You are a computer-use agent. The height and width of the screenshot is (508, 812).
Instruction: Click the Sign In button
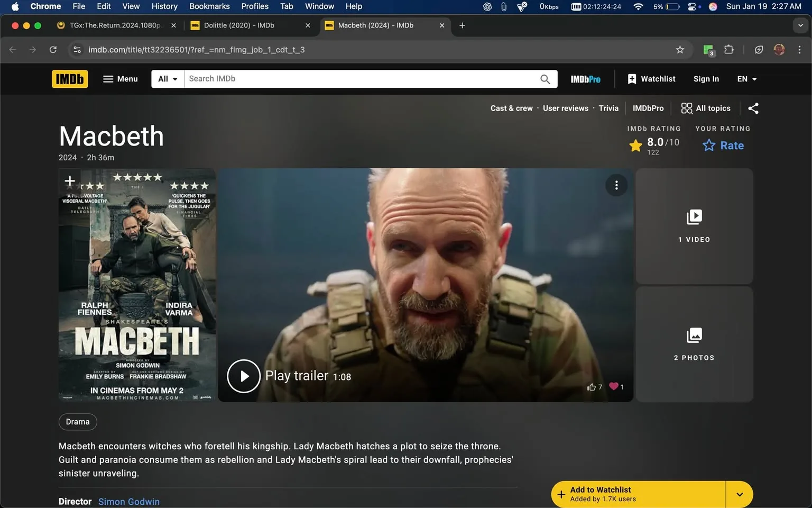pos(706,78)
